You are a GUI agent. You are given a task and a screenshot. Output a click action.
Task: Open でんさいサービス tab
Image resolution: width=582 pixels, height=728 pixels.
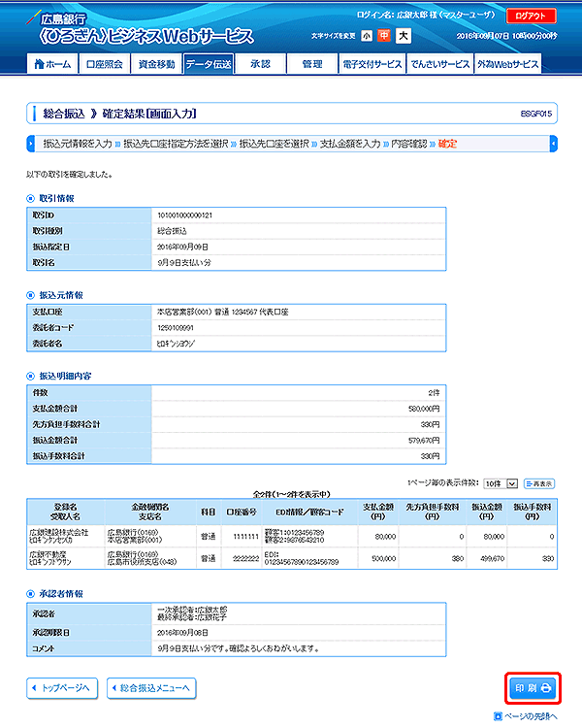[440, 64]
